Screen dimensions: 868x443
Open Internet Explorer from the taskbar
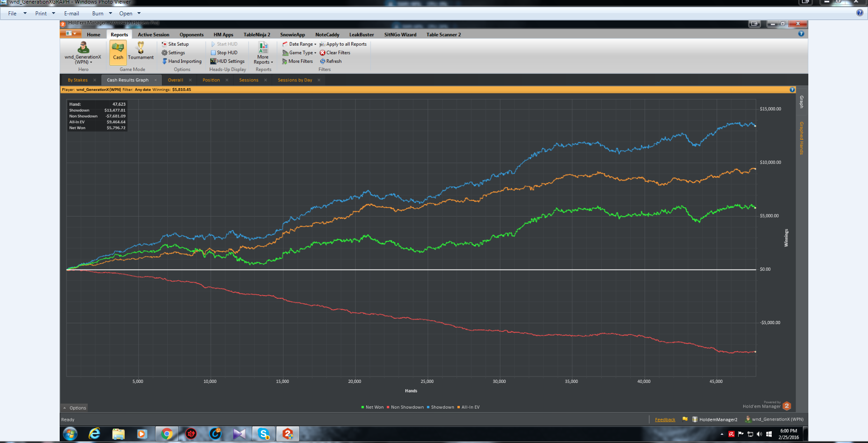tap(94, 434)
